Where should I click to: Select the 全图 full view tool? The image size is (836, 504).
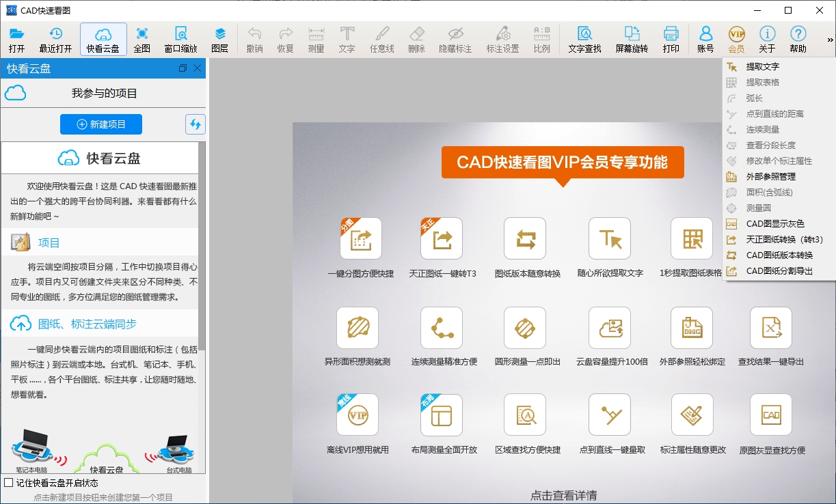pyautogui.click(x=142, y=40)
